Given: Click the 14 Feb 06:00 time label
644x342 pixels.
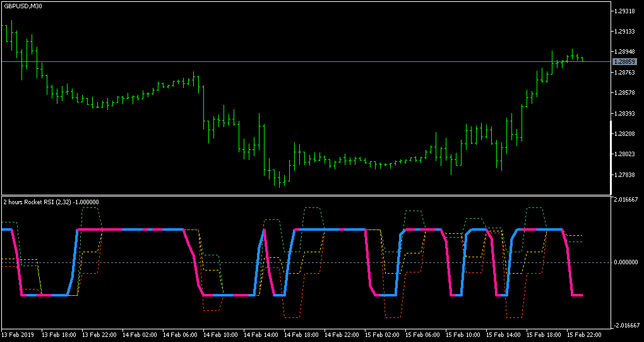Looking at the screenshot, I should pos(181,335).
